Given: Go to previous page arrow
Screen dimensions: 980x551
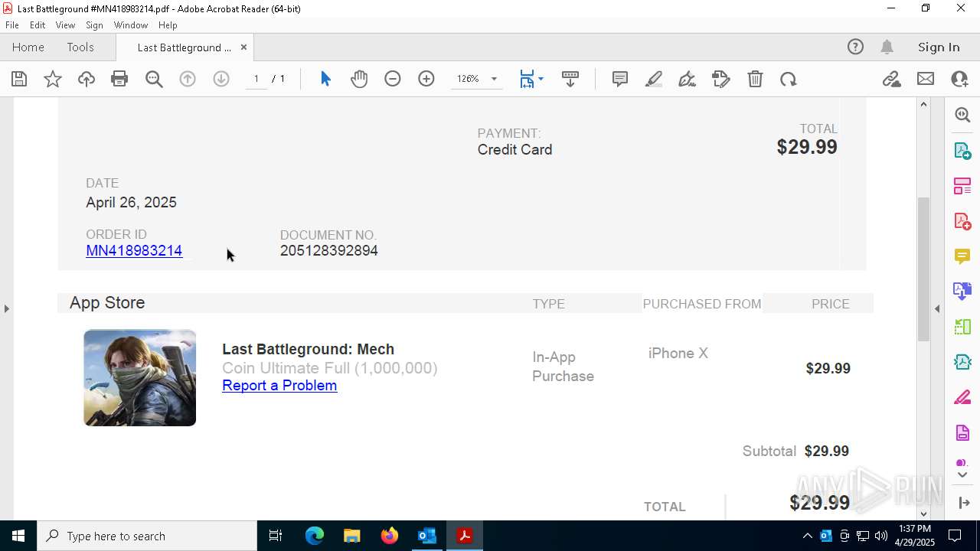Looking at the screenshot, I should point(188,79).
